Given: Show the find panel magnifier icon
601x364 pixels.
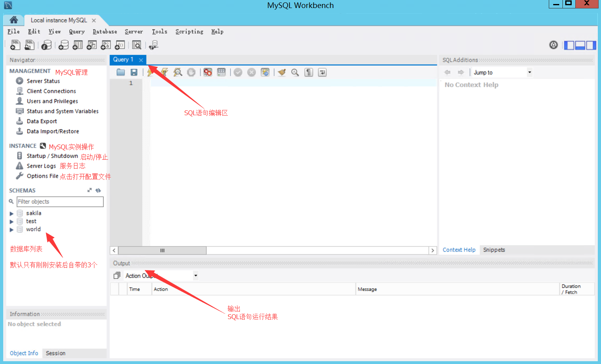Looking at the screenshot, I should [295, 72].
